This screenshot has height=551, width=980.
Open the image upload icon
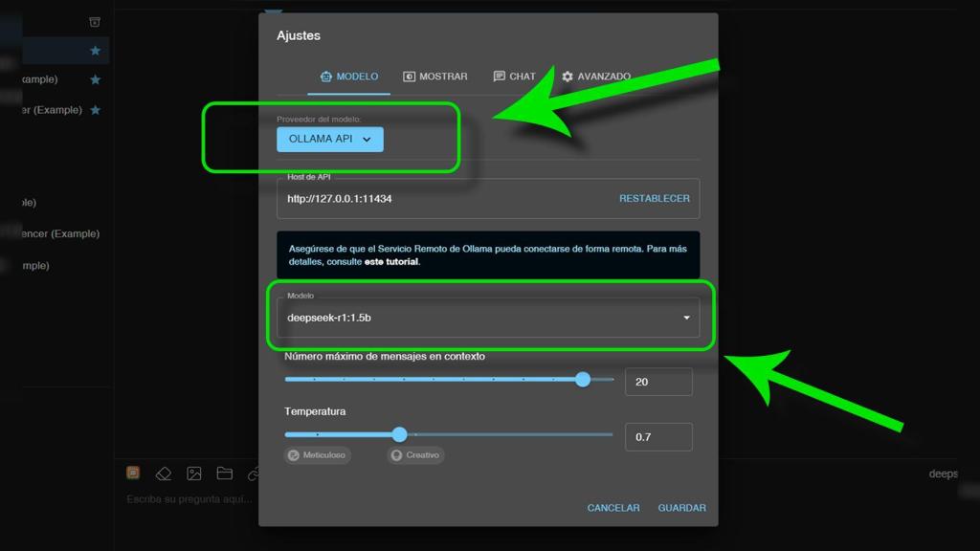[193, 472]
